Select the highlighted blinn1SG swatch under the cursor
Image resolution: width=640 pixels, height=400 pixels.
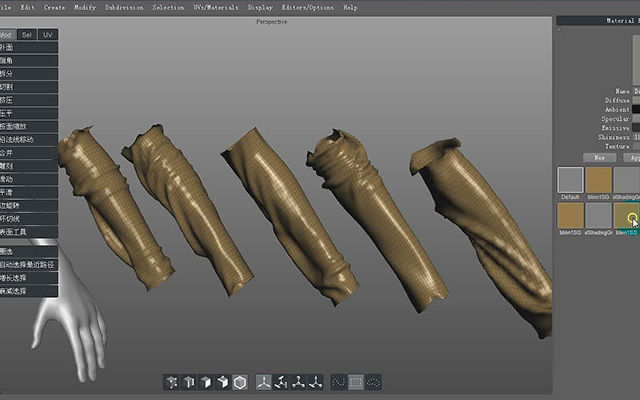627,216
